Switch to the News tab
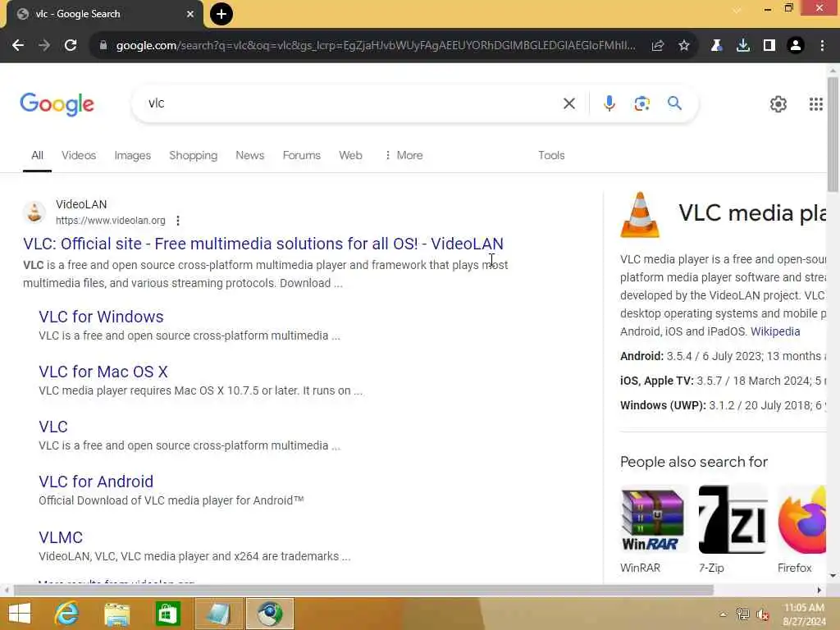Viewport: 840px width, 630px height. coord(249,155)
